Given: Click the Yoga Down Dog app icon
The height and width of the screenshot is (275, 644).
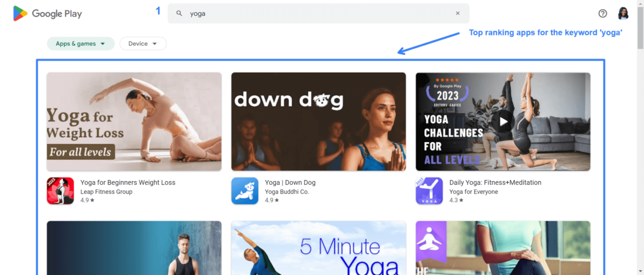Looking at the screenshot, I should pos(245,191).
